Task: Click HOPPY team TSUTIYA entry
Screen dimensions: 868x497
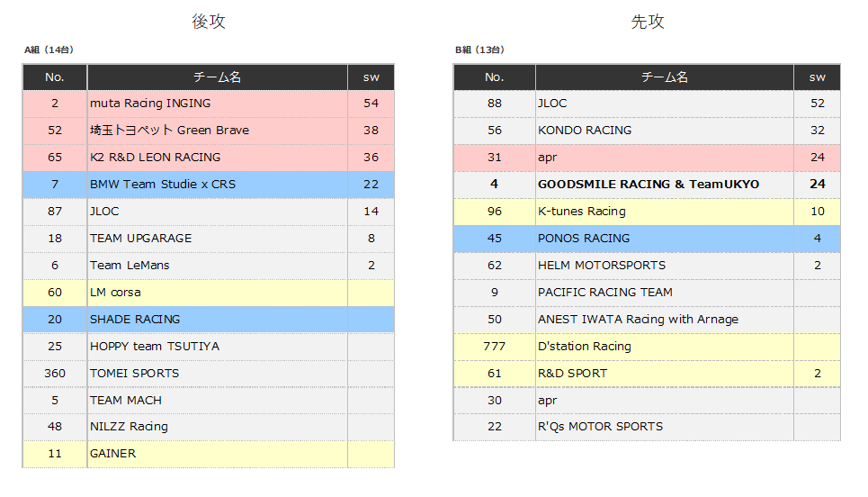Action: point(154,347)
